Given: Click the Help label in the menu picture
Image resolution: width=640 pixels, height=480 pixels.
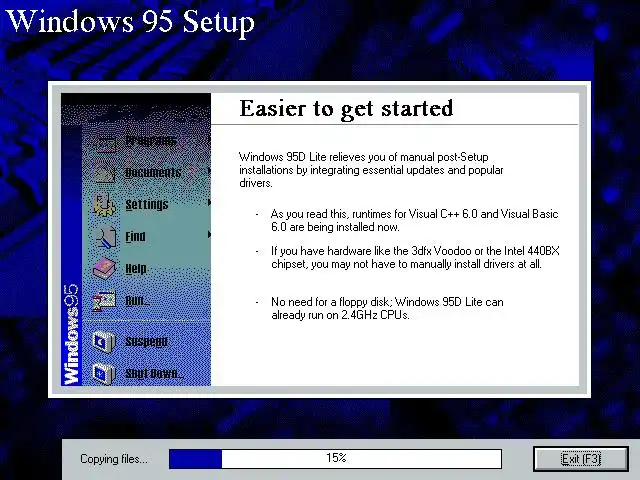Looking at the screenshot, I should [x=136, y=269].
